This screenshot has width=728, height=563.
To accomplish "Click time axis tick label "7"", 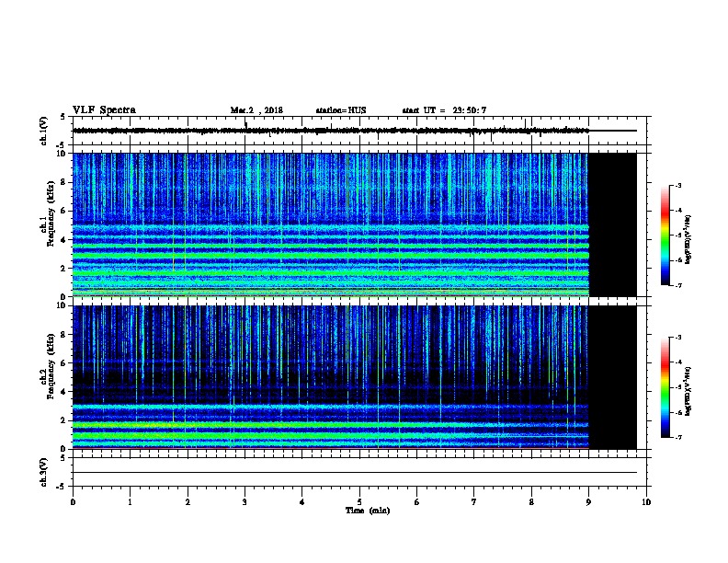I will point(474,502).
